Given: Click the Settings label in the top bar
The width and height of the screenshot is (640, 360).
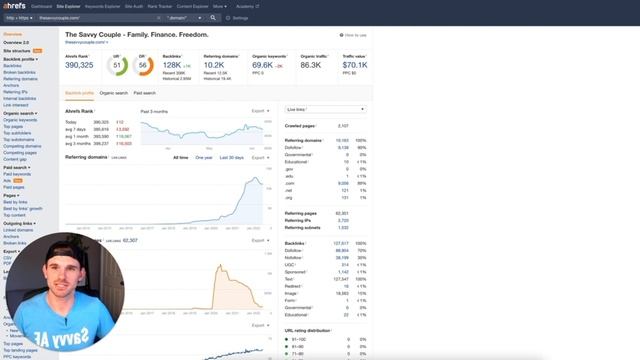Looking at the screenshot, I should [240, 18].
